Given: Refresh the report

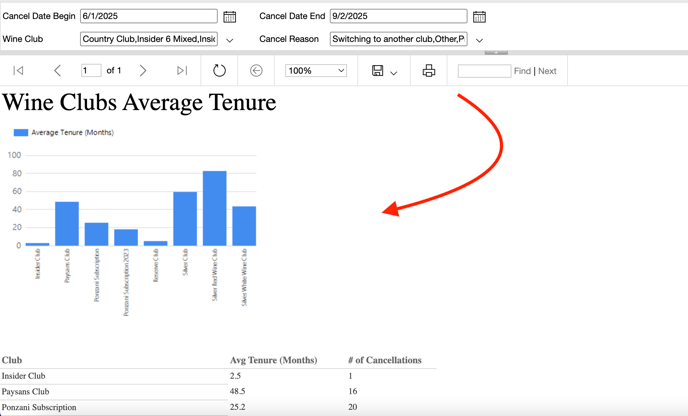Looking at the screenshot, I should (x=219, y=71).
